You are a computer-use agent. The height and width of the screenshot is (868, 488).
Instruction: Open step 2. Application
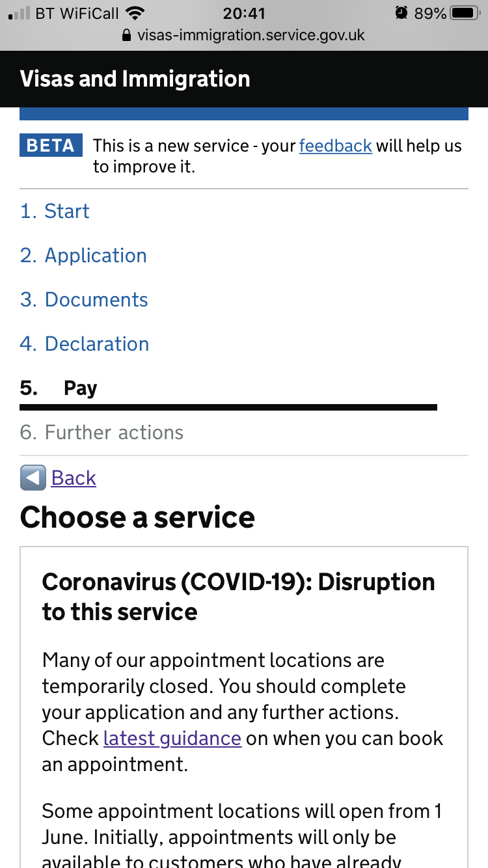tap(83, 255)
